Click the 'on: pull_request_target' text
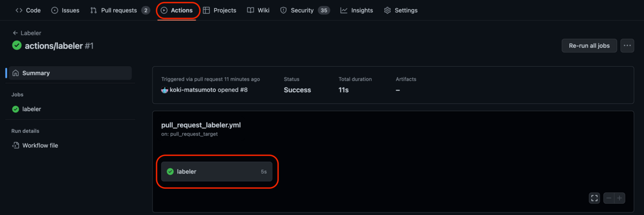The image size is (644, 215). (189, 134)
